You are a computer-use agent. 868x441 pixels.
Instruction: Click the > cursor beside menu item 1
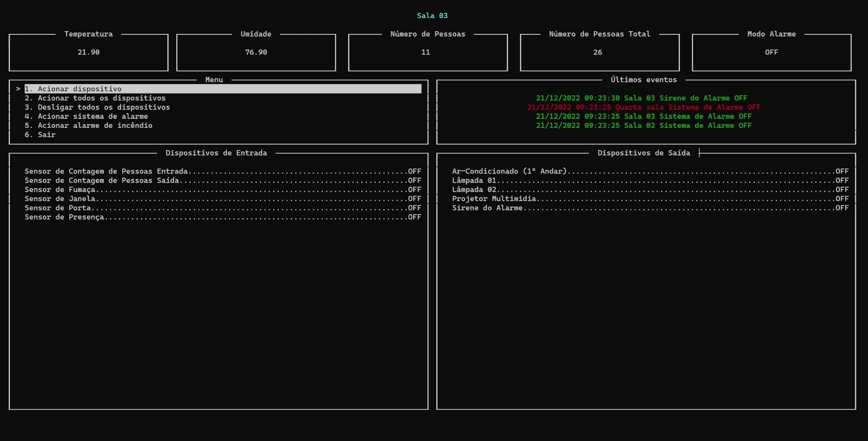tap(18, 89)
